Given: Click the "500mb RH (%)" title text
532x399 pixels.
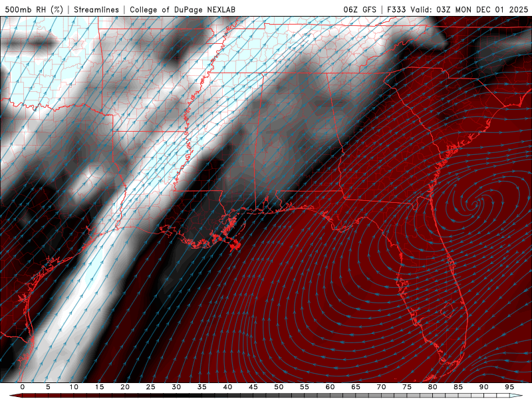Looking at the screenshot, I should pyautogui.click(x=34, y=9).
